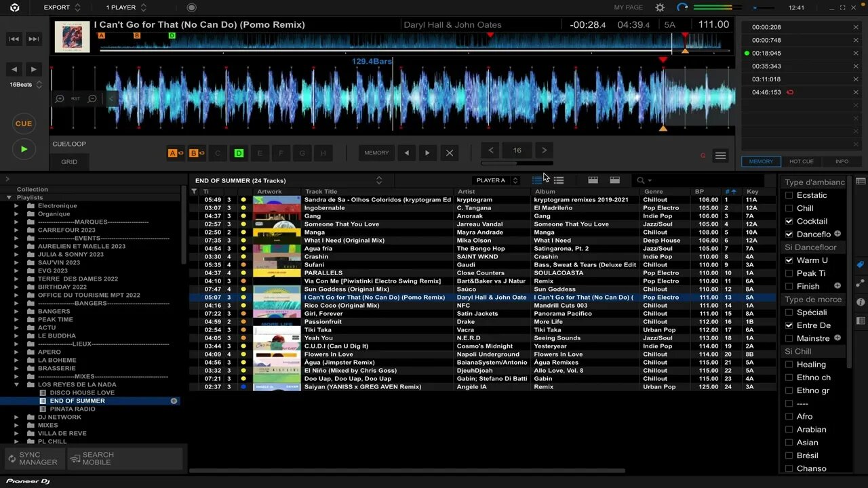
Task: Open MY PAGE
Action: (628, 7)
